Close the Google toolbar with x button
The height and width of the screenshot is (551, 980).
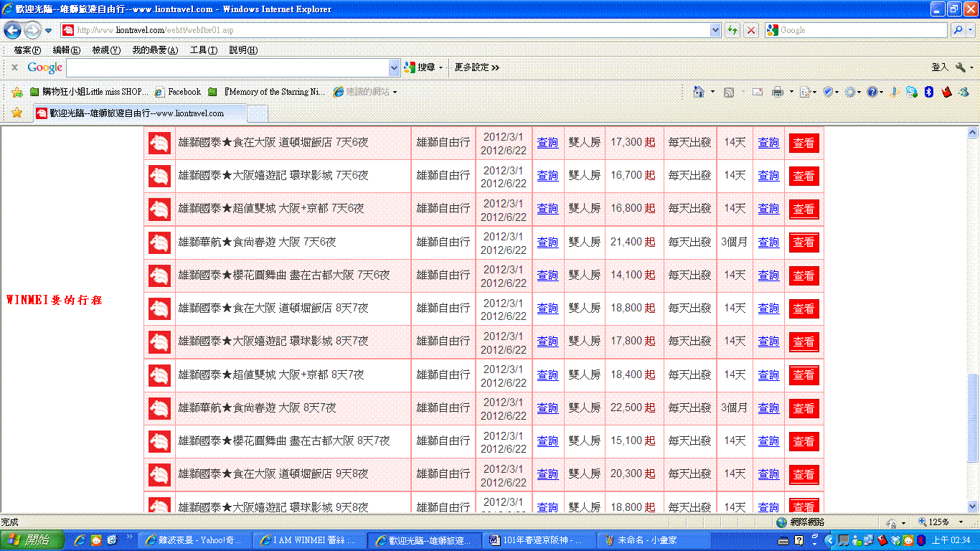[x=14, y=67]
